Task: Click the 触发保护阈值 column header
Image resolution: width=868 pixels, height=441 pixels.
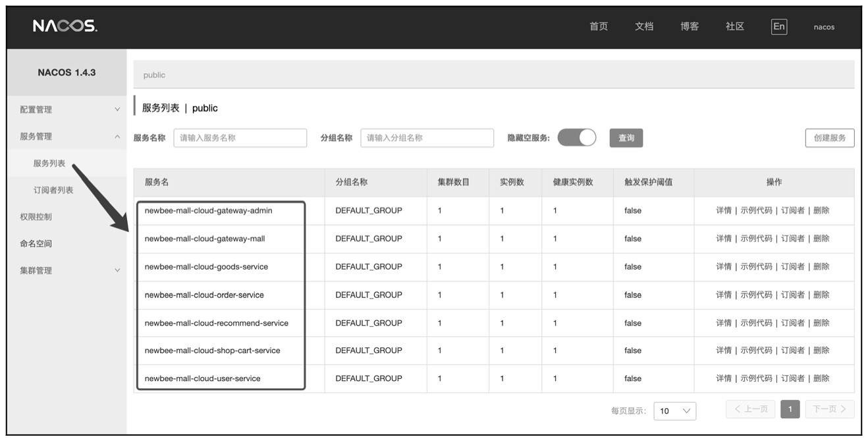Action: pyautogui.click(x=649, y=182)
